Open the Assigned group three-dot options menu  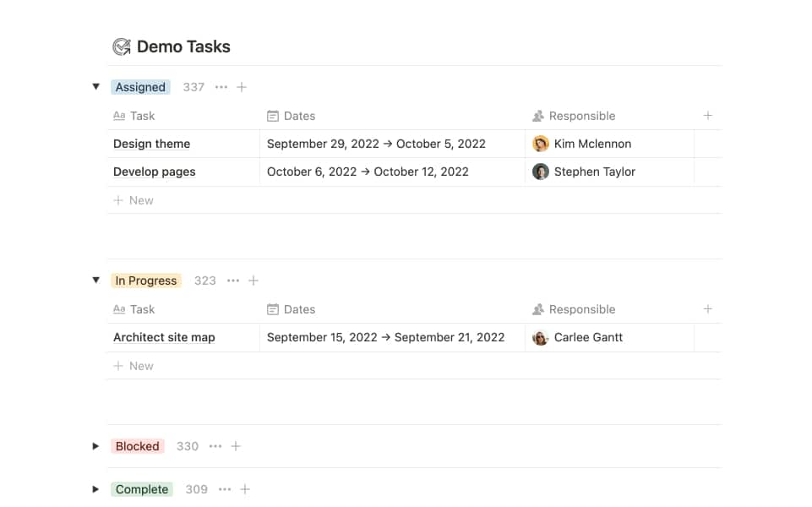pos(221,87)
